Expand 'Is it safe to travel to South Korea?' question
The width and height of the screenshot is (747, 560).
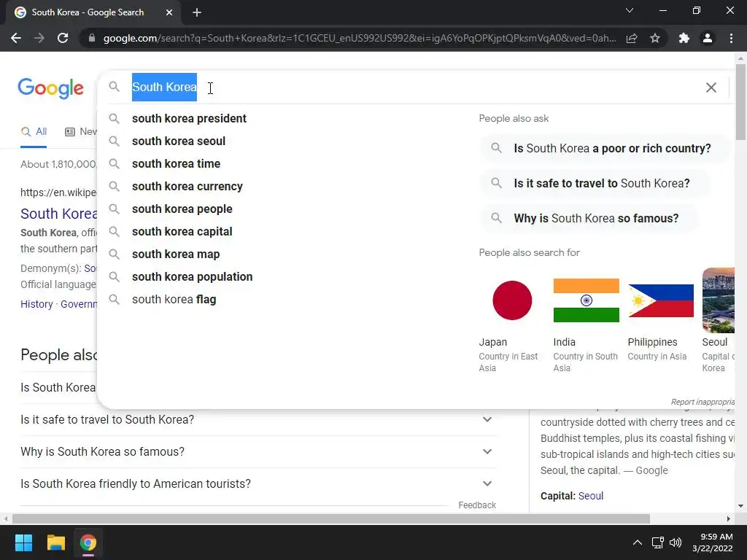[x=258, y=419]
